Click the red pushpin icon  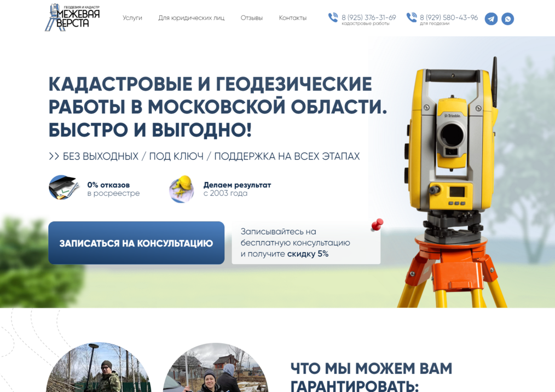[x=377, y=225]
